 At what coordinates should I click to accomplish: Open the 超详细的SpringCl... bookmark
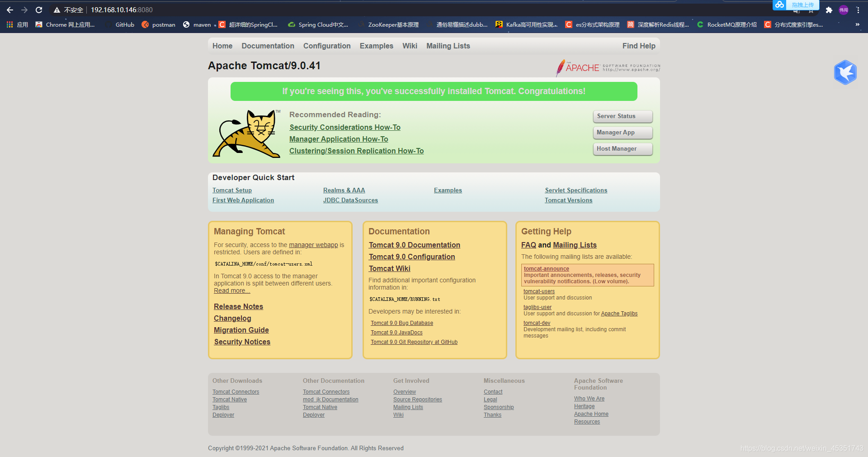coord(248,24)
